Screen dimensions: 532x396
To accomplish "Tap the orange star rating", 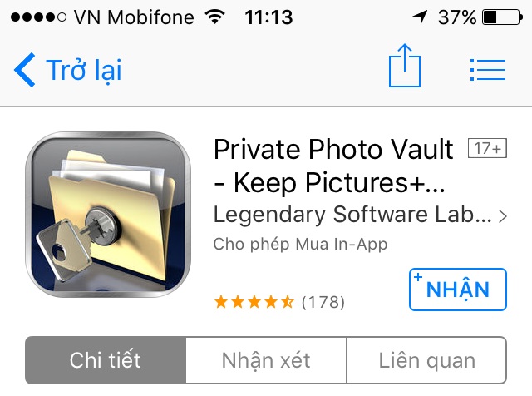I will (254, 302).
